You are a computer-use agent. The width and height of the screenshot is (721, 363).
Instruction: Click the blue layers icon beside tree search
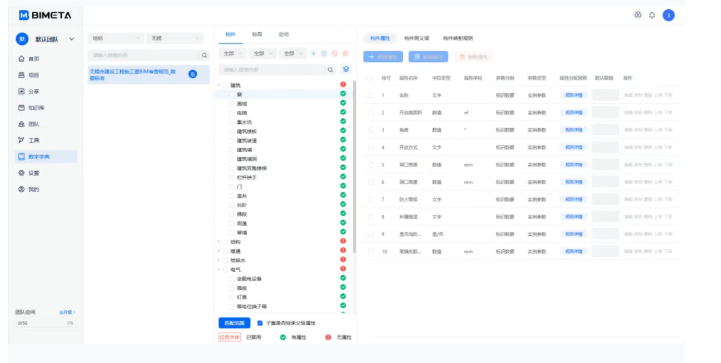coord(346,69)
